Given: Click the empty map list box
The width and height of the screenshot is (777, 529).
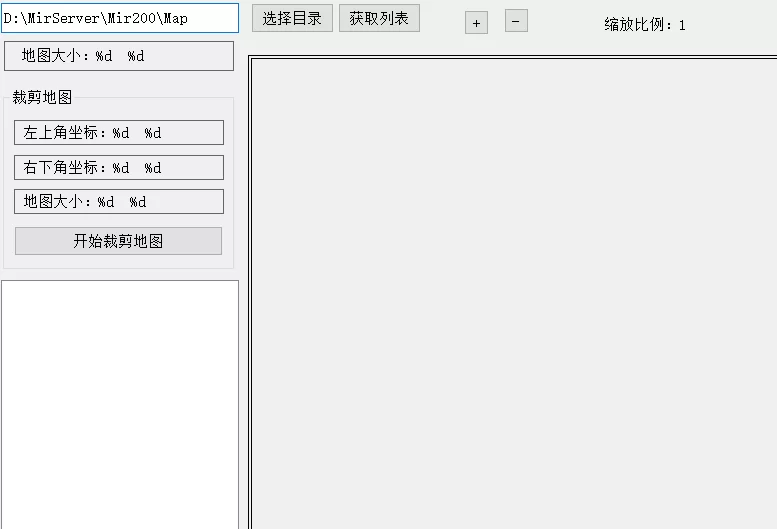Looking at the screenshot, I should 120,404.
